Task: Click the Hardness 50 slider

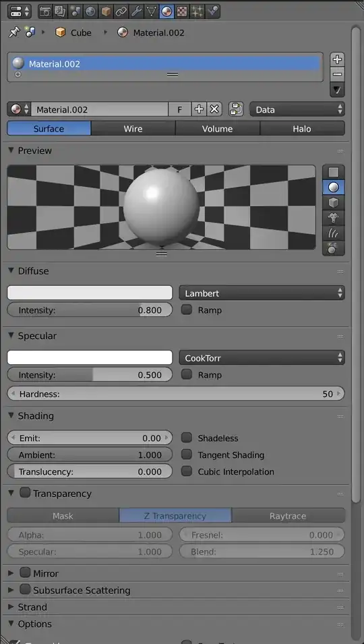Action: pos(176,394)
